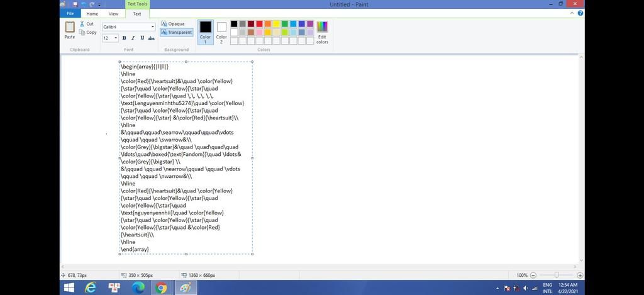Pick the red color swatch
This screenshot has width=644, height=295.
coord(259,24)
